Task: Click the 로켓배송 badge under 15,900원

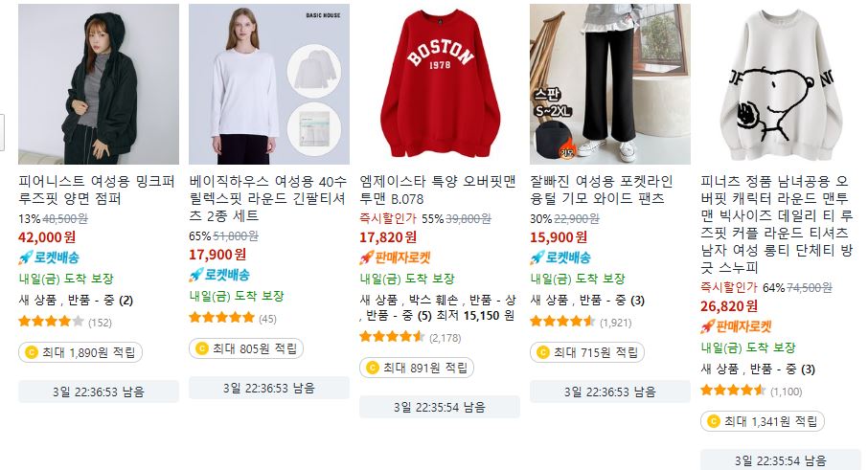Action: coord(560,257)
